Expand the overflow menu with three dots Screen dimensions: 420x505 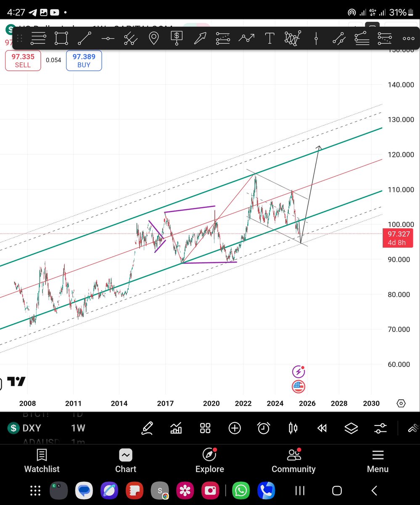[408, 38]
